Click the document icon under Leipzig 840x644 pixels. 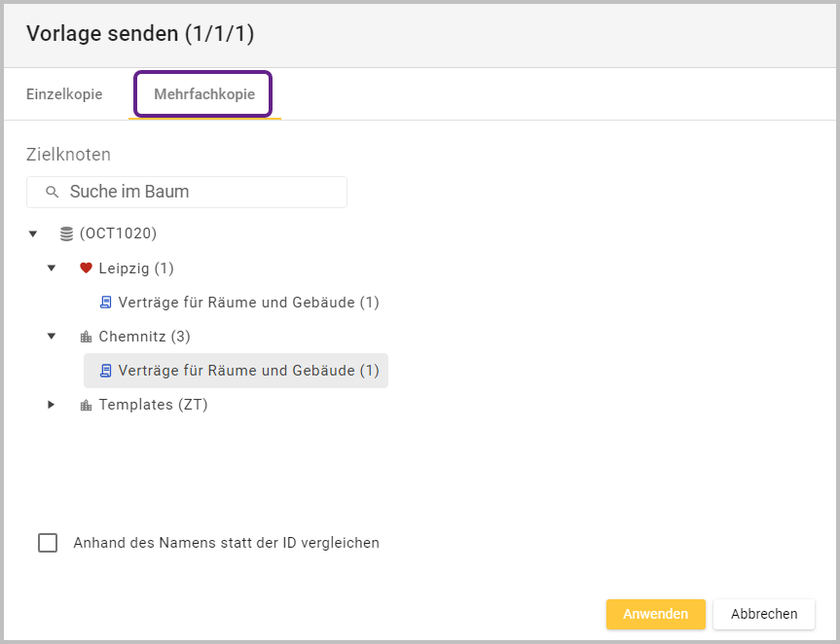(x=105, y=303)
